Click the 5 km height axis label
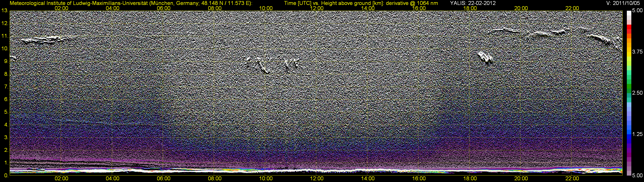This screenshot has height=182, width=644. point(6,112)
